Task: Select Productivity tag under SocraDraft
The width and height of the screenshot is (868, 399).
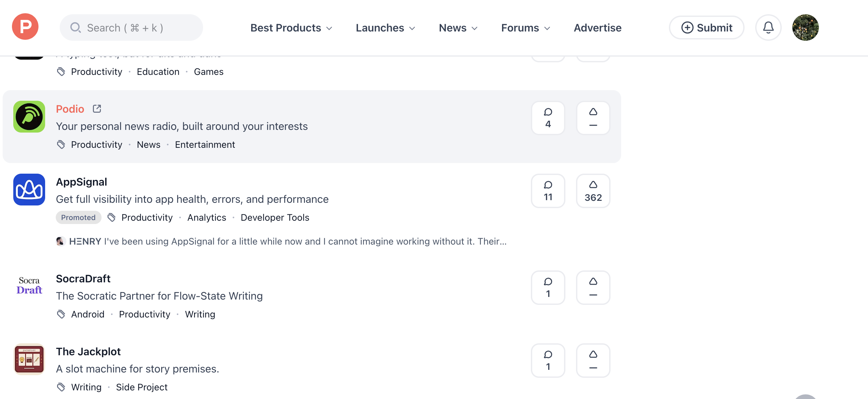Action: 145,314
